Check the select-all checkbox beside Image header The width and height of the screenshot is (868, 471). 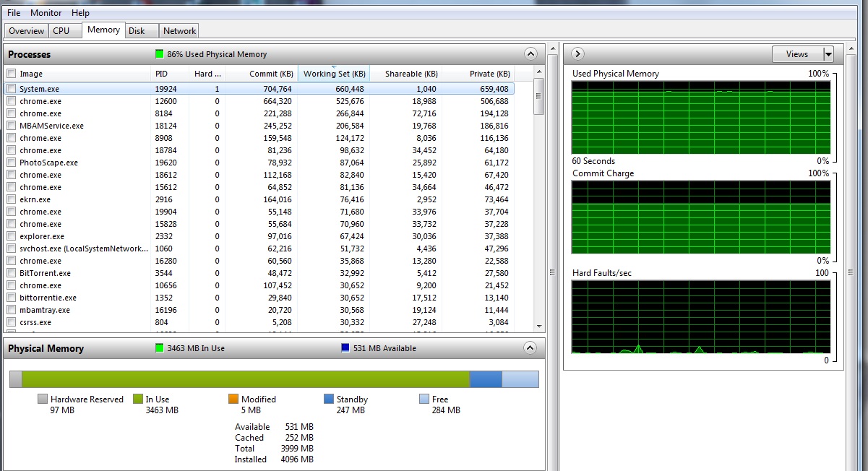click(x=11, y=74)
